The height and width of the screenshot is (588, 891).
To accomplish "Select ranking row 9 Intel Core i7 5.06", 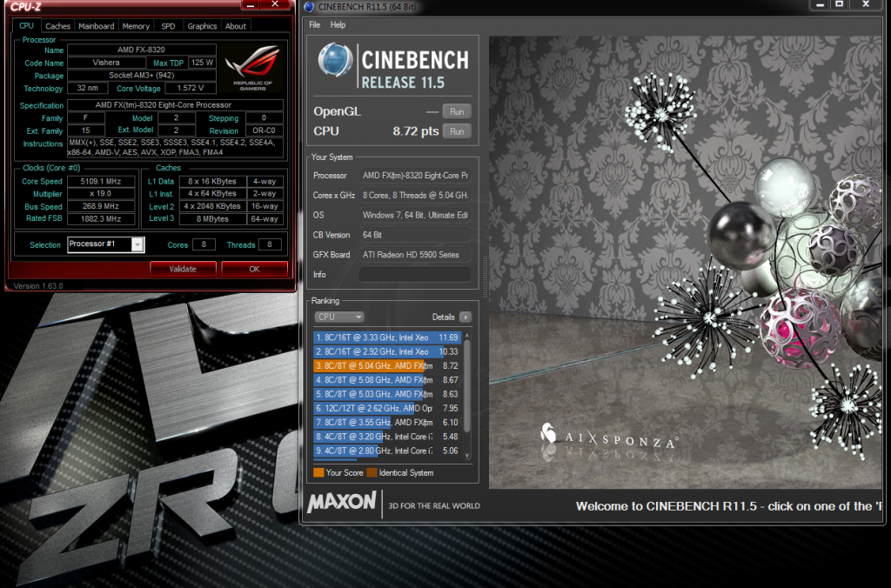I will [x=388, y=451].
